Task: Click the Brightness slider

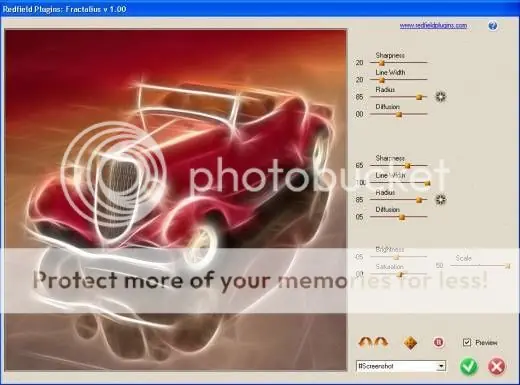Action: click(399, 257)
